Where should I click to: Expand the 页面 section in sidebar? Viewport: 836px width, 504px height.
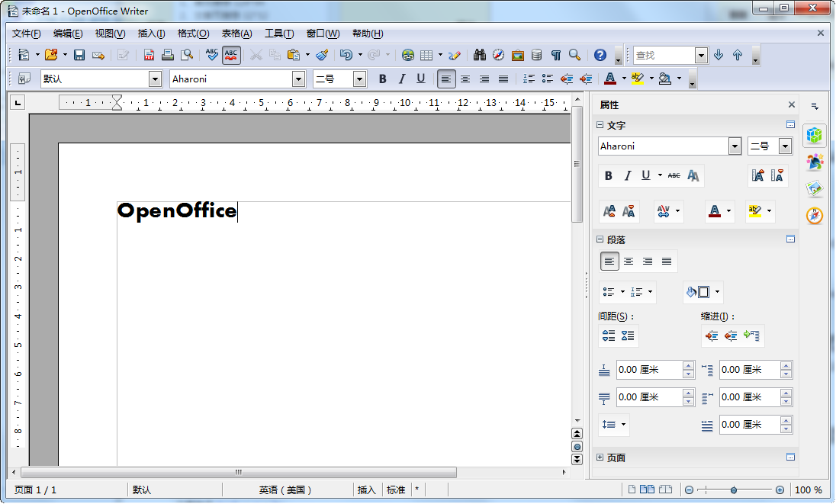[x=600, y=457]
